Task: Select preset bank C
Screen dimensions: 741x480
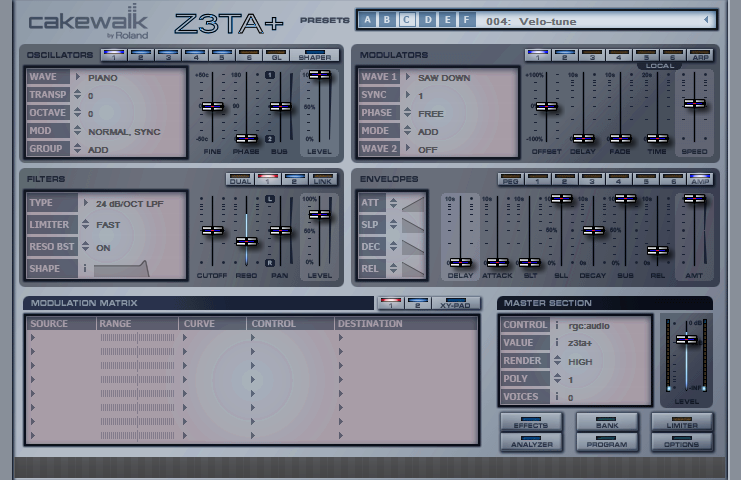Action: (407, 20)
